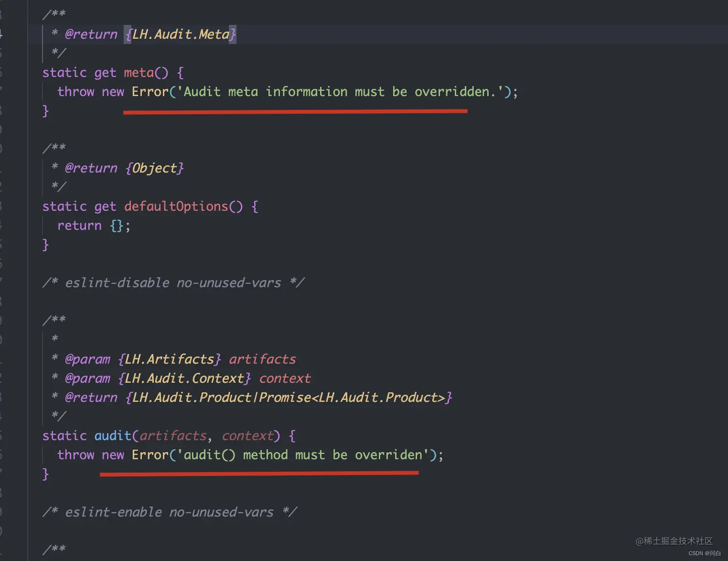This screenshot has height=561, width=728.
Task: Click the 'return {};' statement
Action: click(94, 226)
